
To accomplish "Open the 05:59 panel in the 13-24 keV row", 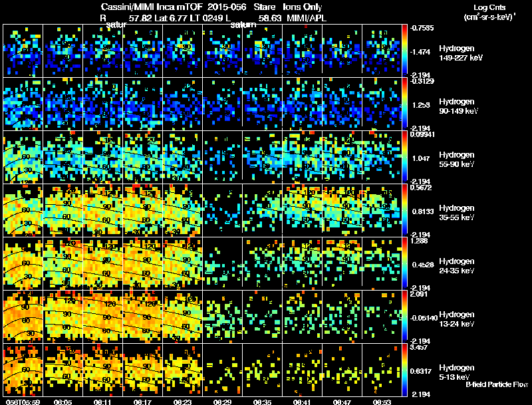I will [x=23, y=317].
